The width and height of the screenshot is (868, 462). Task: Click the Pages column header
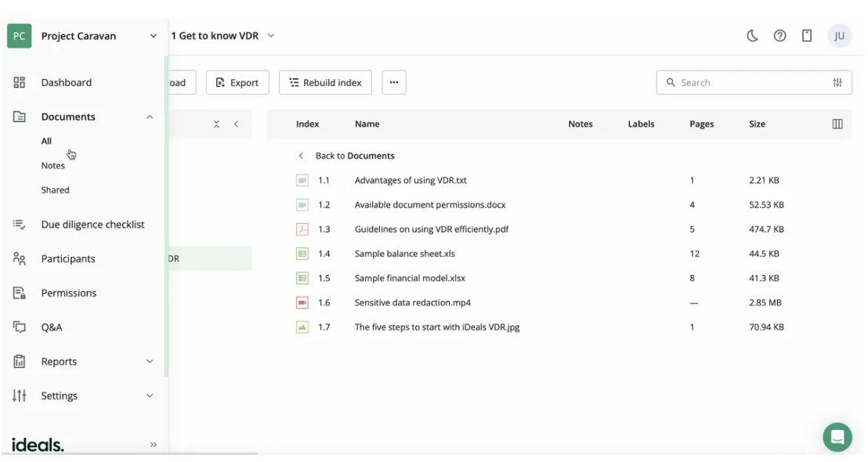coord(702,124)
